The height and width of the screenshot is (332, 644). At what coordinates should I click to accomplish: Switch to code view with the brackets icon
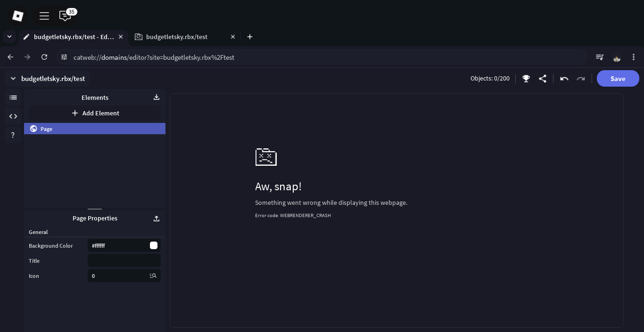click(13, 116)
